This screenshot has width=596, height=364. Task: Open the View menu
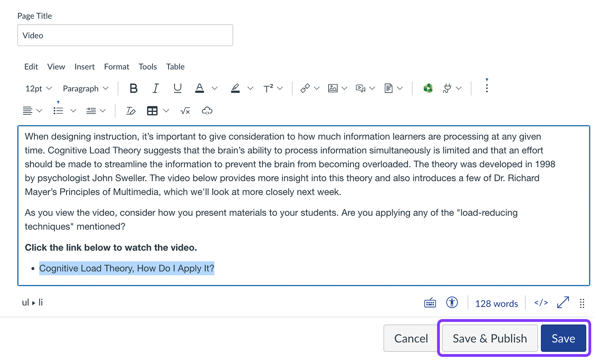click(x=56, y=66)
